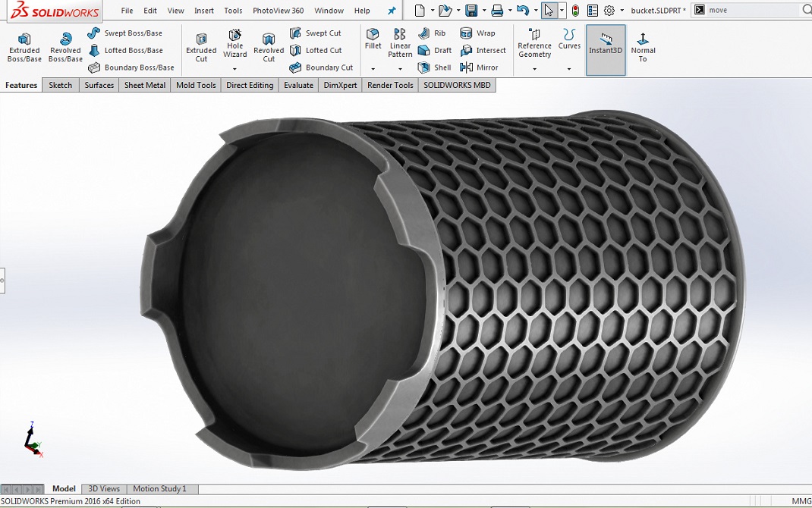Expand the Linear Pattern dropdown arrow
The height and width of the screenshot is (508, 812).
pyautogui.click(x=400, y=69)
